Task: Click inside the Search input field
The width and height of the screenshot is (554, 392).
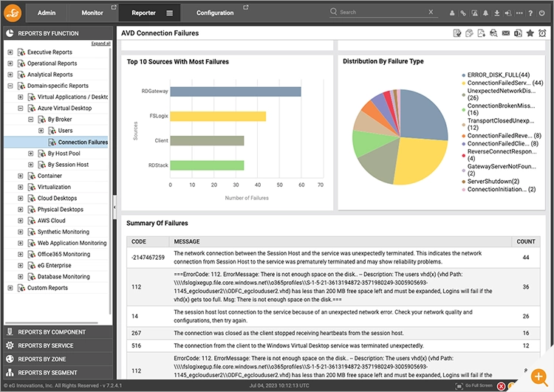Action: click(x=382, y=12)
